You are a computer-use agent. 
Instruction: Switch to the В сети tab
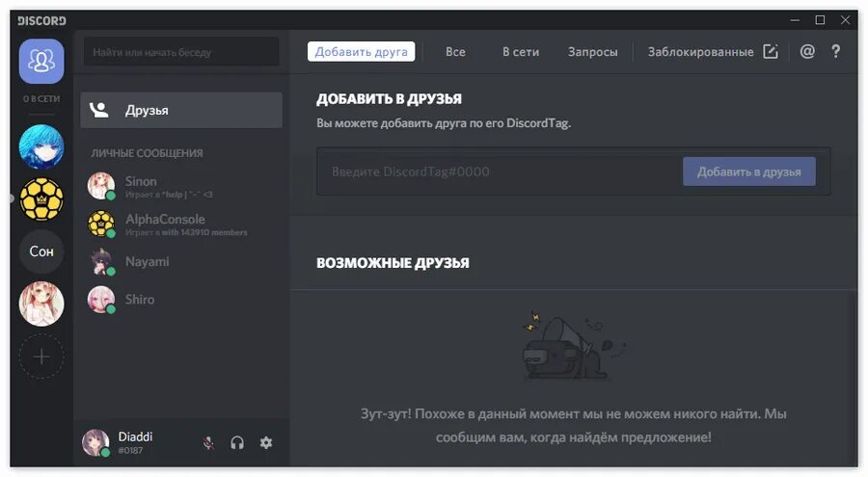click(521, 51)
